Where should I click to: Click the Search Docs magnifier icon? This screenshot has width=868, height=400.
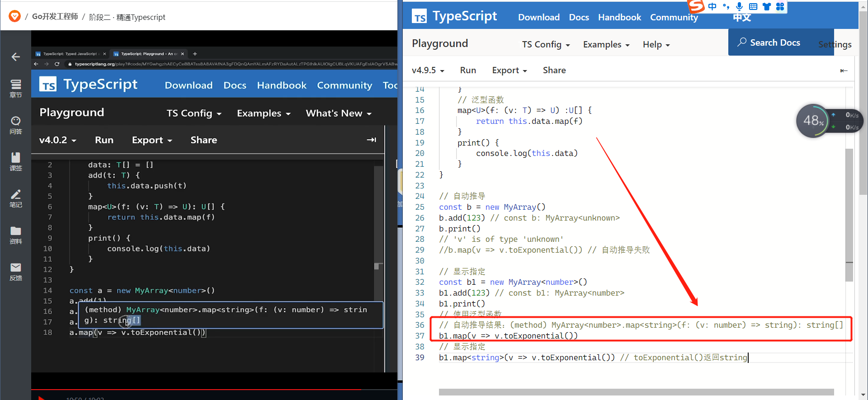coord(741,42)
